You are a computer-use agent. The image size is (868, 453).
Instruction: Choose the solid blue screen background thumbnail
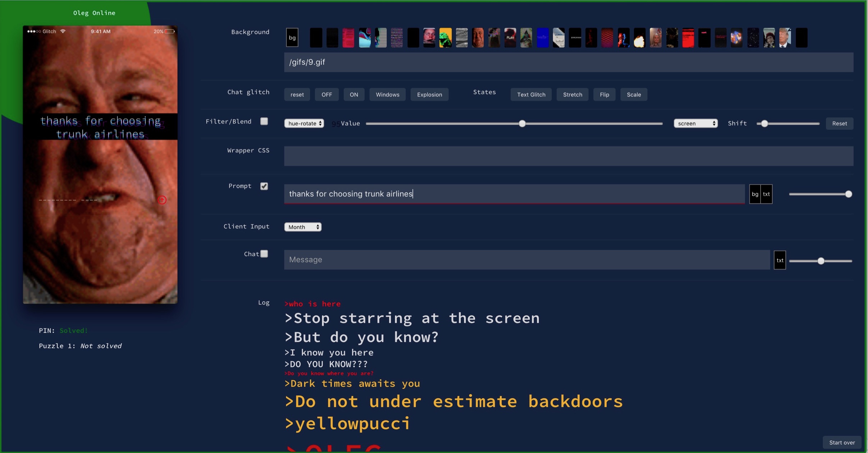point(542,38)
